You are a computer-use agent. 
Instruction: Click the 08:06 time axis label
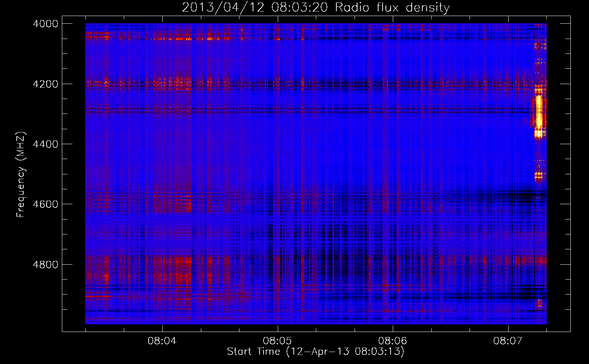pyautogui.click(x=392, y=341)
